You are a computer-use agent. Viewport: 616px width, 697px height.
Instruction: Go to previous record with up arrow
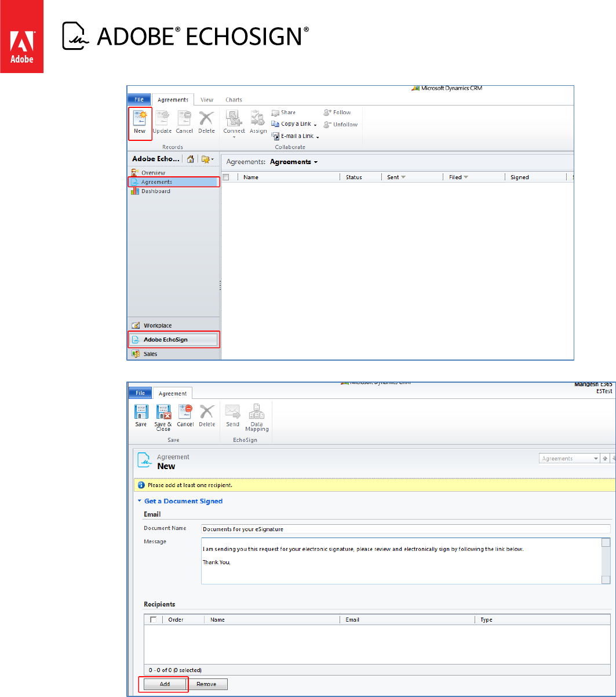click(605, 459)
